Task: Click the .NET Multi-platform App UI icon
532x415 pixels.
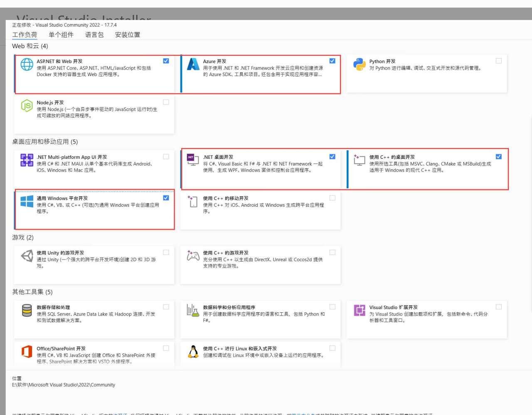Action: (x=27, y=160)
